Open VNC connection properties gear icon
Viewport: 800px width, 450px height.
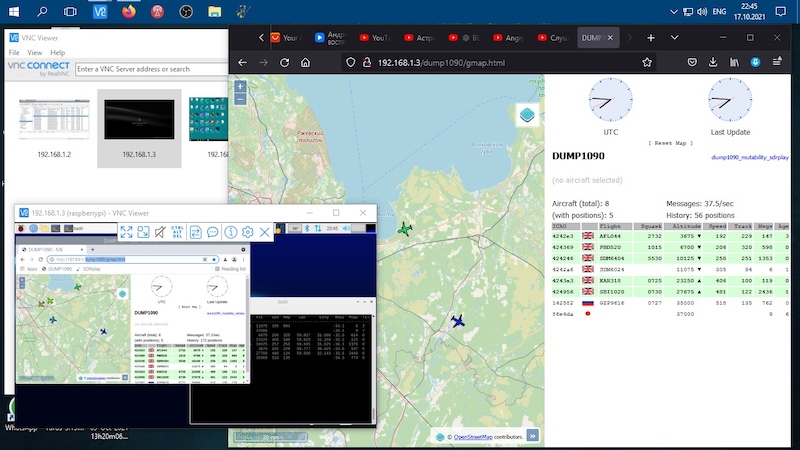248,232
